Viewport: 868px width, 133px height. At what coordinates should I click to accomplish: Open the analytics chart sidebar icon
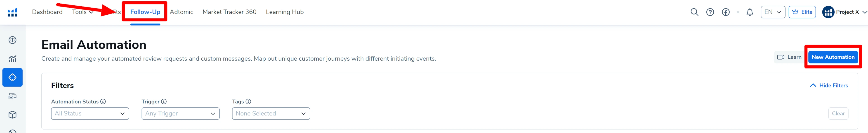[x=12, y=59]
